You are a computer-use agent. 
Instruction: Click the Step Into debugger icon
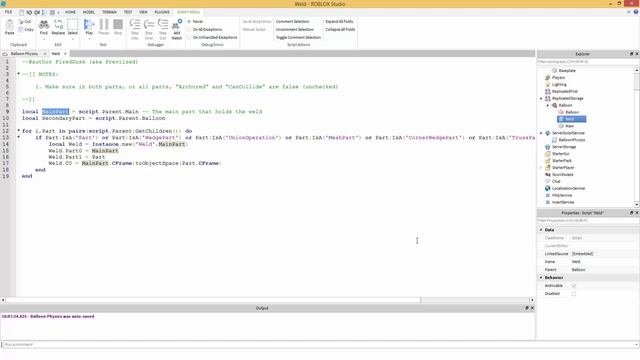click(x=135, y=24)
